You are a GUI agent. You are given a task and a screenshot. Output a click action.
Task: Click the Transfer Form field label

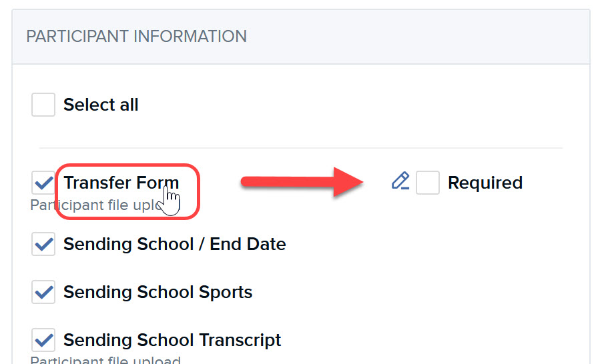click(121, 183)
